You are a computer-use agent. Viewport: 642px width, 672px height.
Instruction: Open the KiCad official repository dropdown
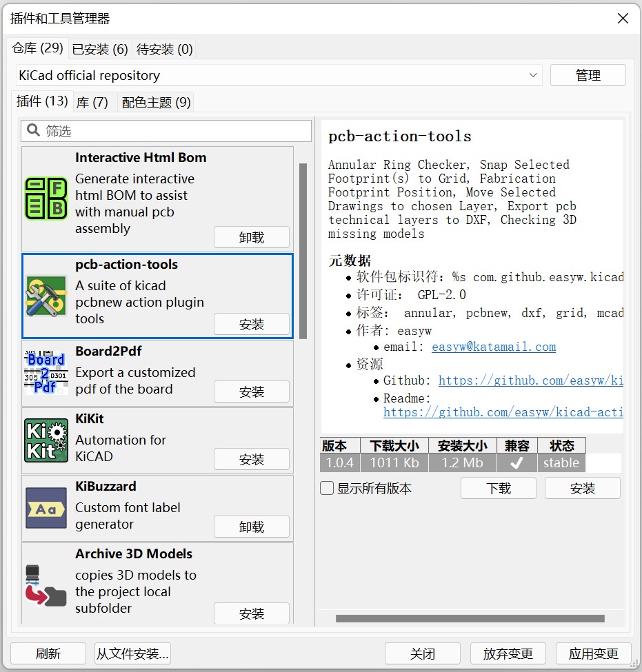[279, 75]
